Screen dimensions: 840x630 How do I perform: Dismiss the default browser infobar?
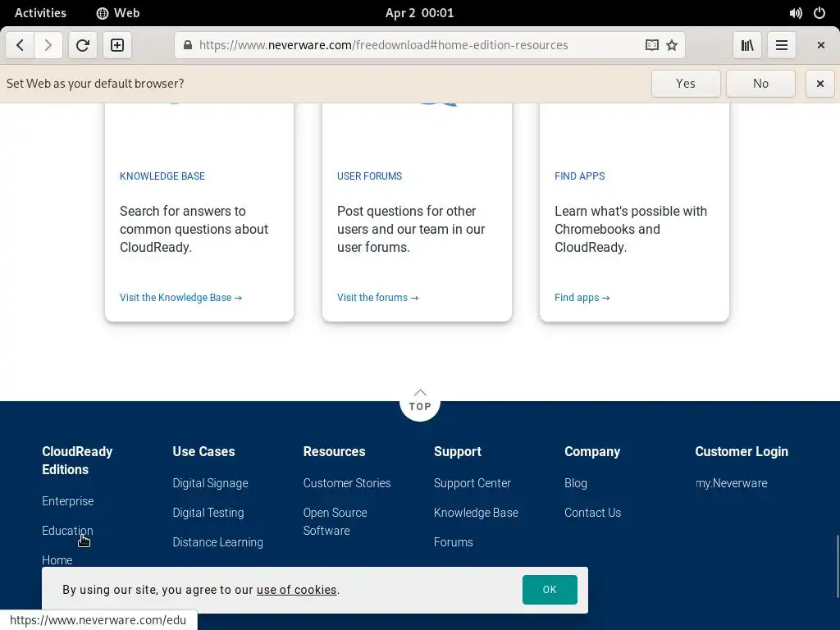click(819, 84)
